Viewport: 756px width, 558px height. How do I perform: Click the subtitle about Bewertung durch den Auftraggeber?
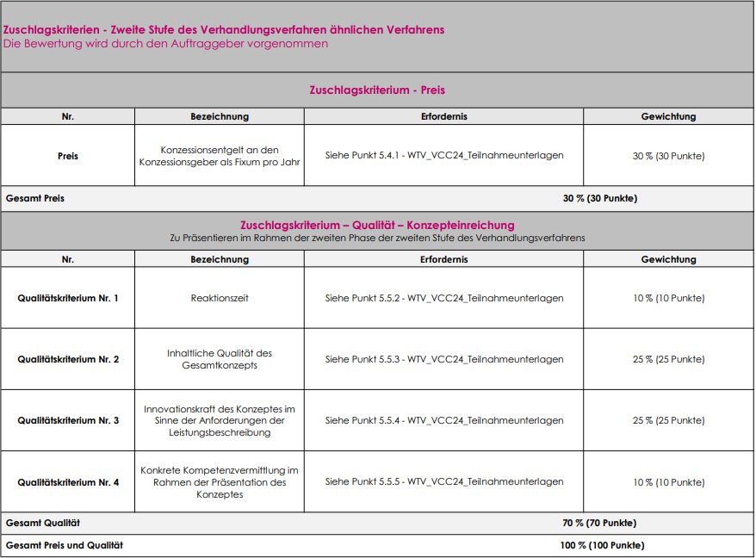tap(165, 43)
